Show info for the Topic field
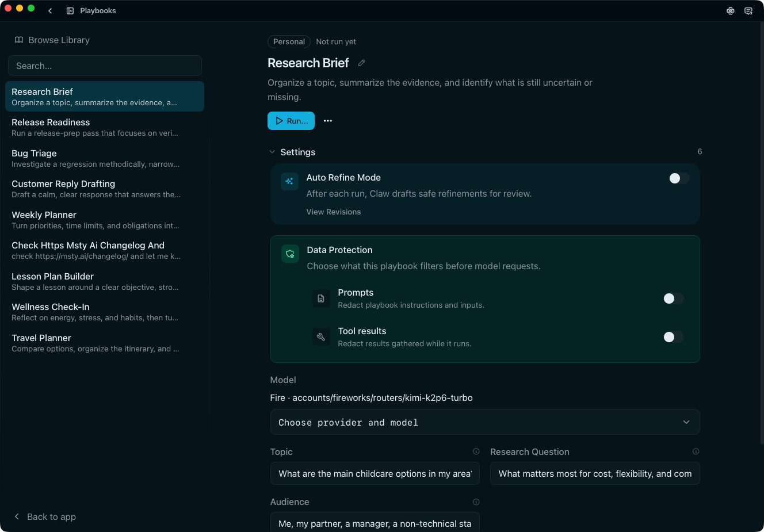 click(476, 451)
